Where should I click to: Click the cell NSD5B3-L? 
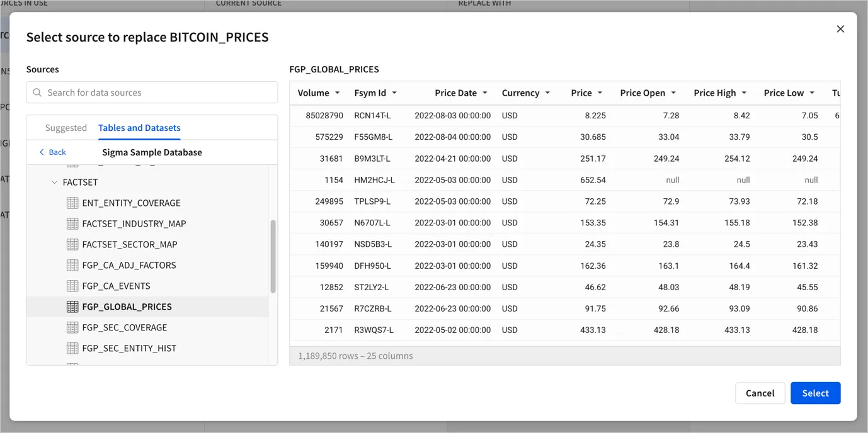(374, 244)
